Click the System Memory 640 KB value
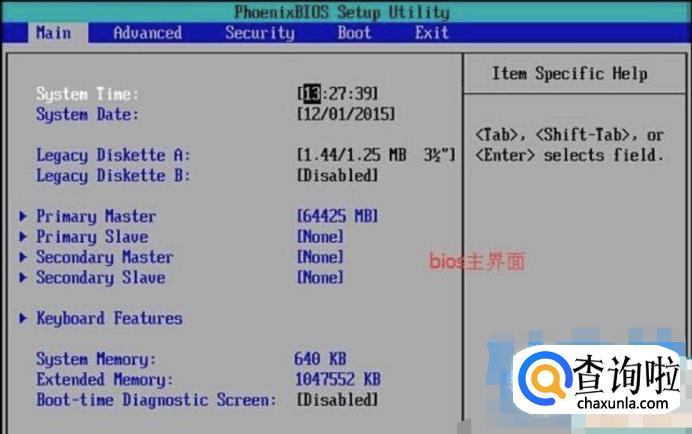The height and width of the screenshot is (434, 692). (320, 359)
